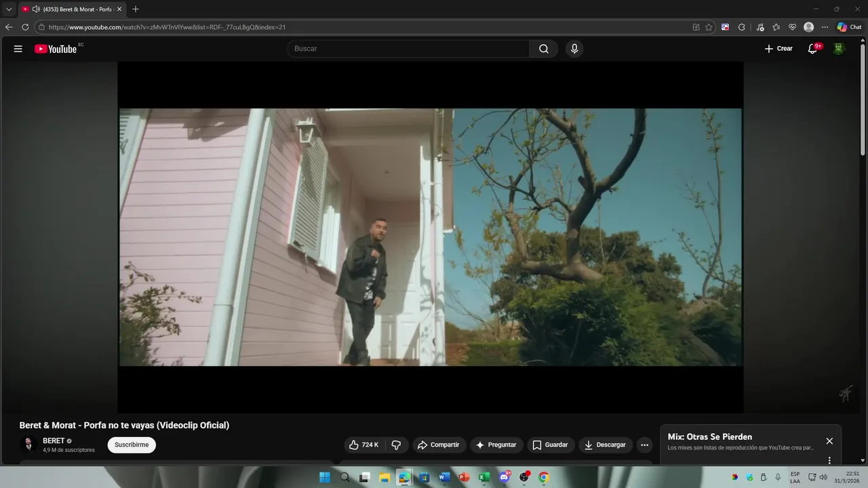The height and width of the screenshot is (488, 868).
Task: Open the split screen icon in address bar
Action: [x=696, y=27]
